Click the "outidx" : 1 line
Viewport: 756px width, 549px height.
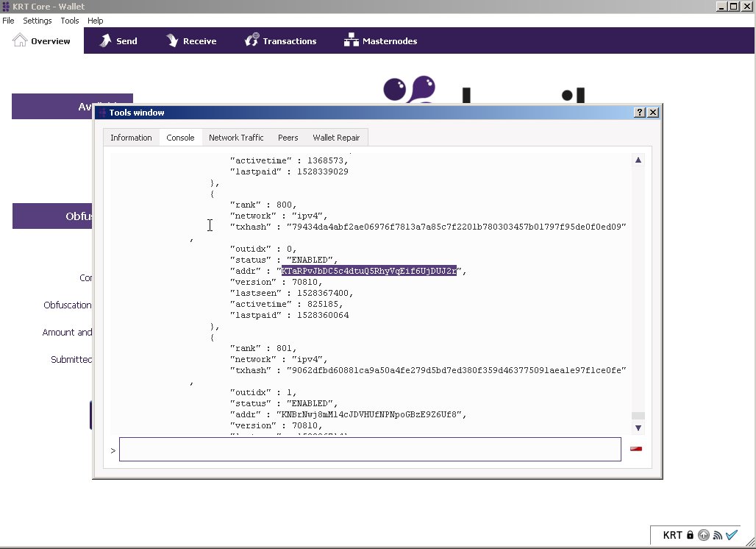click(x=263, y=393)
